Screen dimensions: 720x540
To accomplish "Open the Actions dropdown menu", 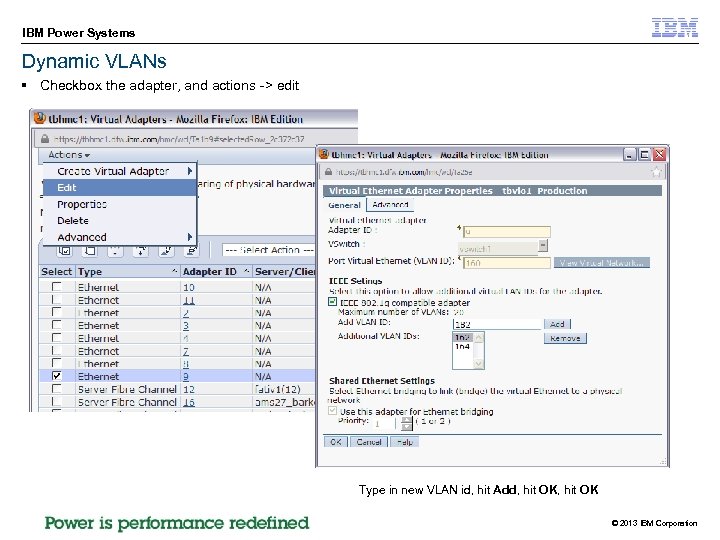I will pyautogui.click(x=69, y=155).
